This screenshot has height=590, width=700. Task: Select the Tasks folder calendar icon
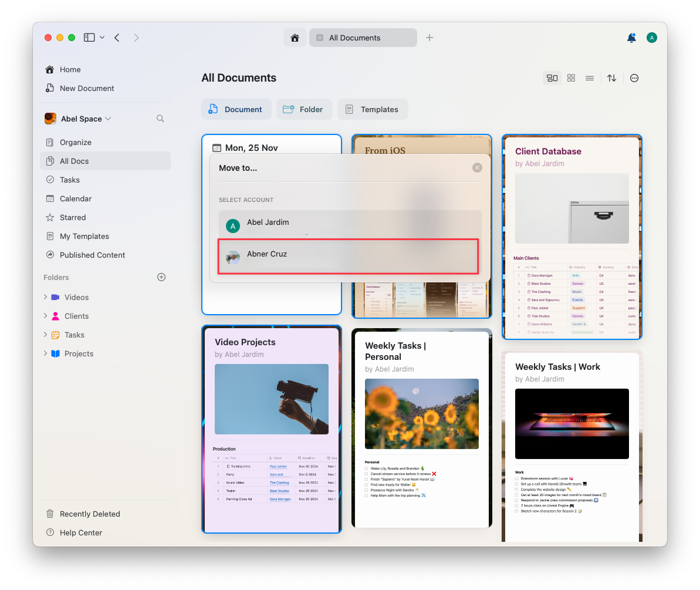pos(55,335)
